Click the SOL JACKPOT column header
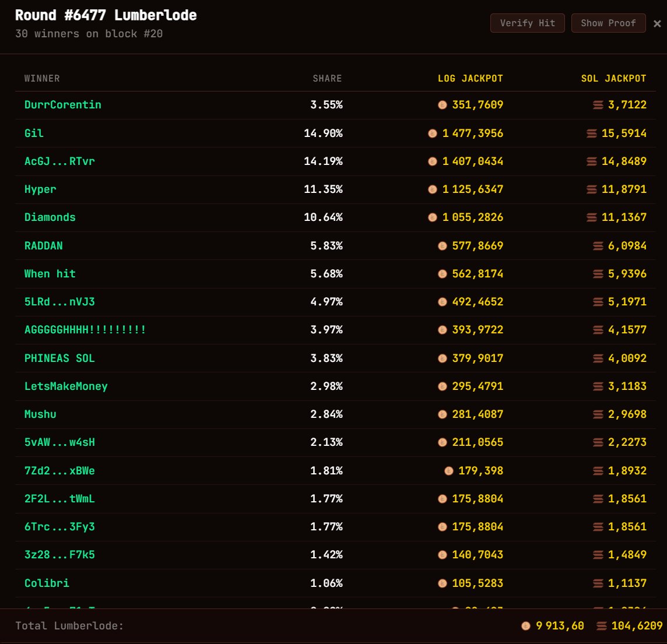This screenshot has width=667, height=644. 614,78
